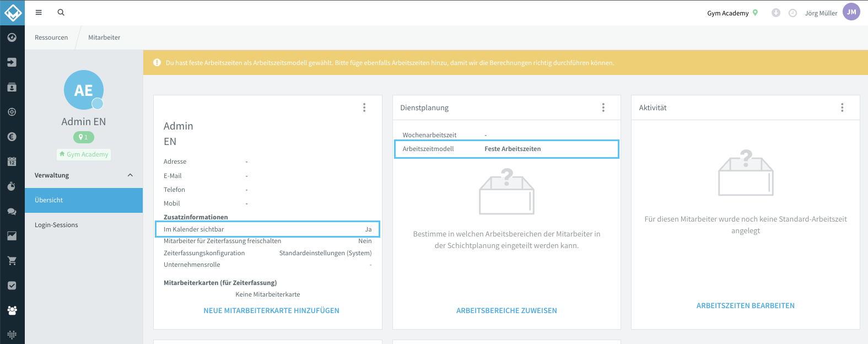Select the Übersicht menu item
The width and height of the screenshot is (868, 344).
84,200
